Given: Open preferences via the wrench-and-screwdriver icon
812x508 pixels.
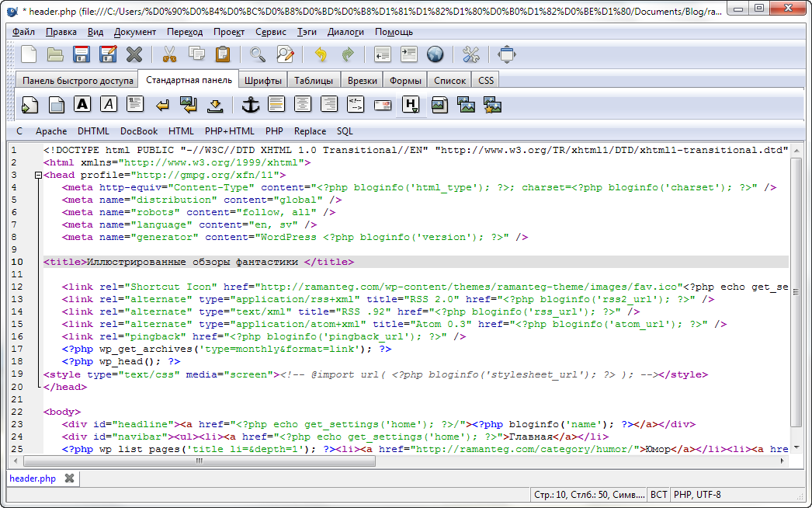Looking at the screenshot, I should coord(471,54).
